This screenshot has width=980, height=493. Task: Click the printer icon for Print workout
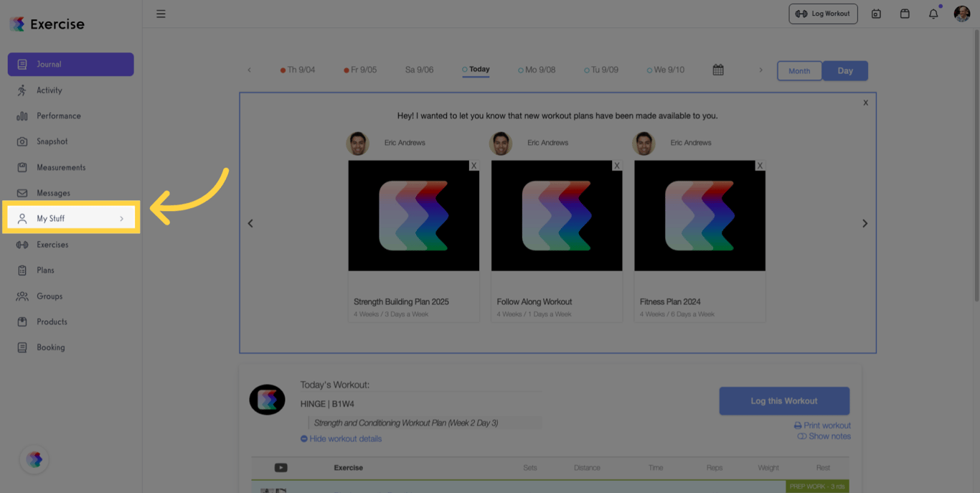798,426
